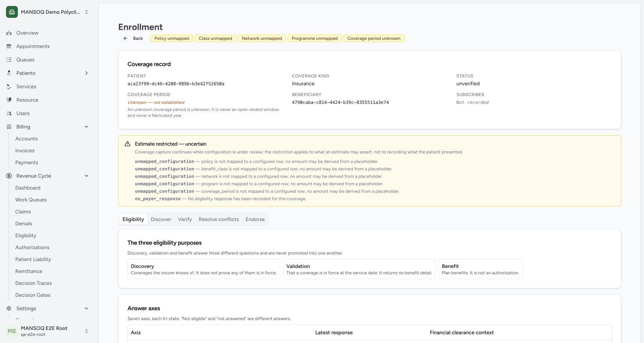Click the Back button

[x=133, y=38]
